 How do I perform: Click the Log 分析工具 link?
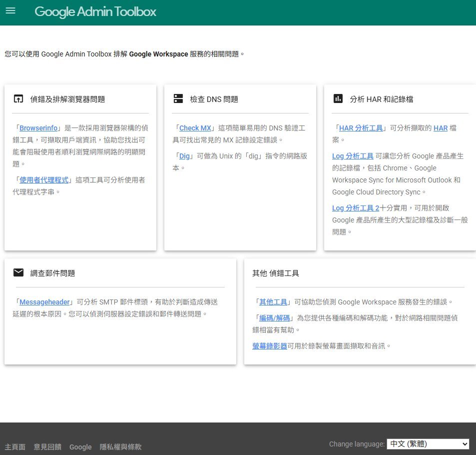[x=353, y=156]
